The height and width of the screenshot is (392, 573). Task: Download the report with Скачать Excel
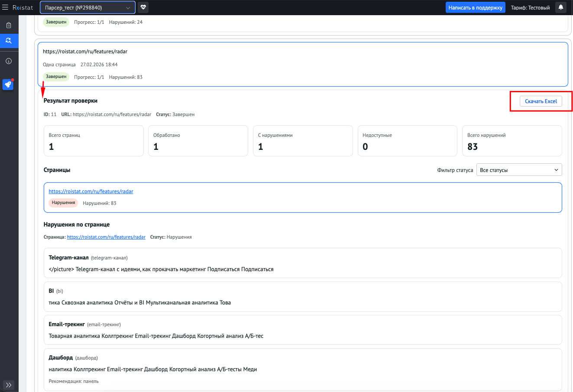tap(541, 101)
